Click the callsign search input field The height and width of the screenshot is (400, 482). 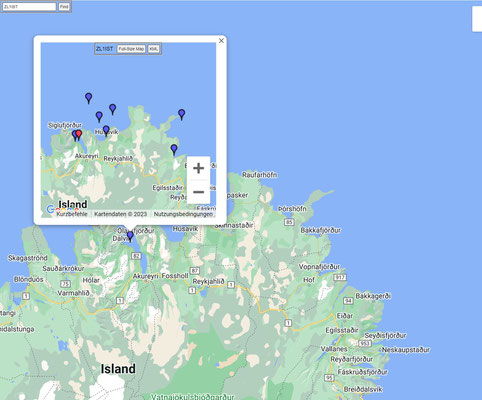[x=29, y=7]
